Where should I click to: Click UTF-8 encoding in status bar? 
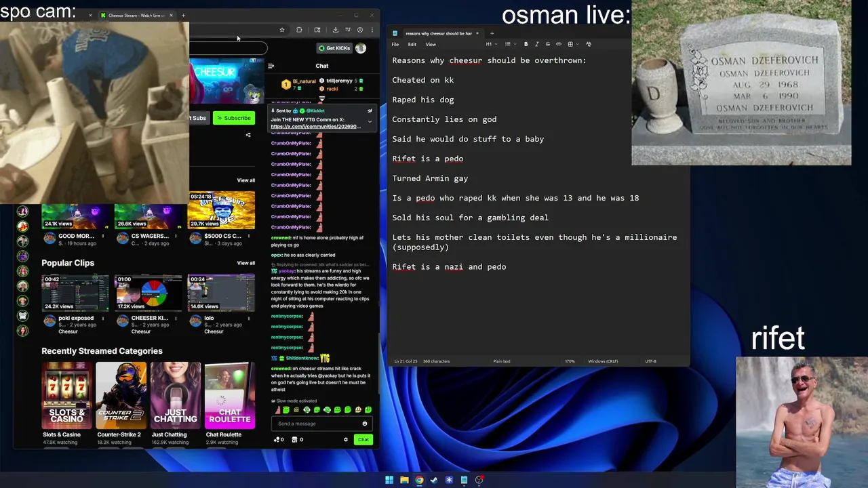pyautogui.click(x=650, y=361)
